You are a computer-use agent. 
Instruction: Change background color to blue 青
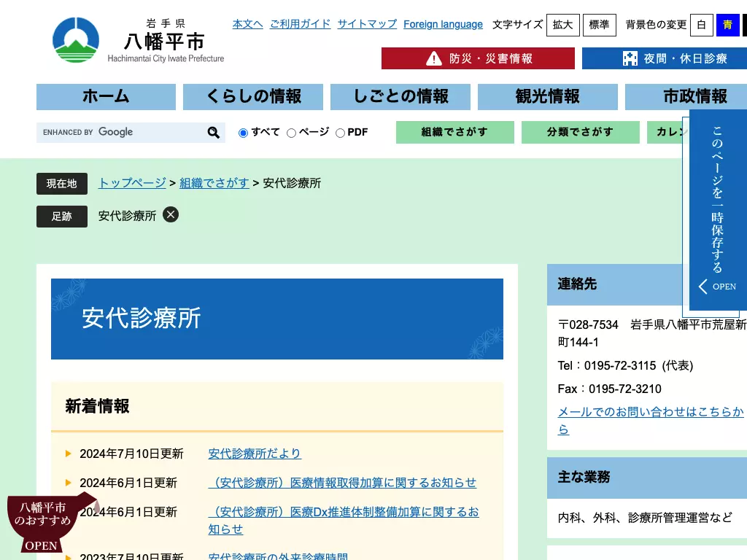coord(727,25)
